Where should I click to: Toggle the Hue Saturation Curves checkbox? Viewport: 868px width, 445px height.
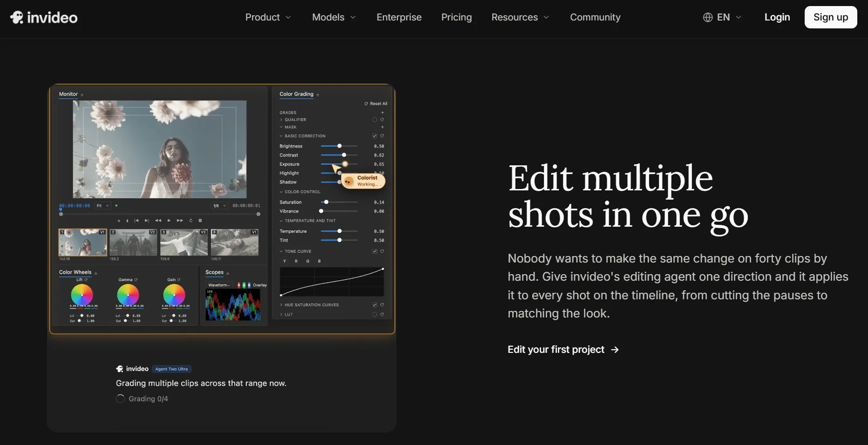coord(375,305)
